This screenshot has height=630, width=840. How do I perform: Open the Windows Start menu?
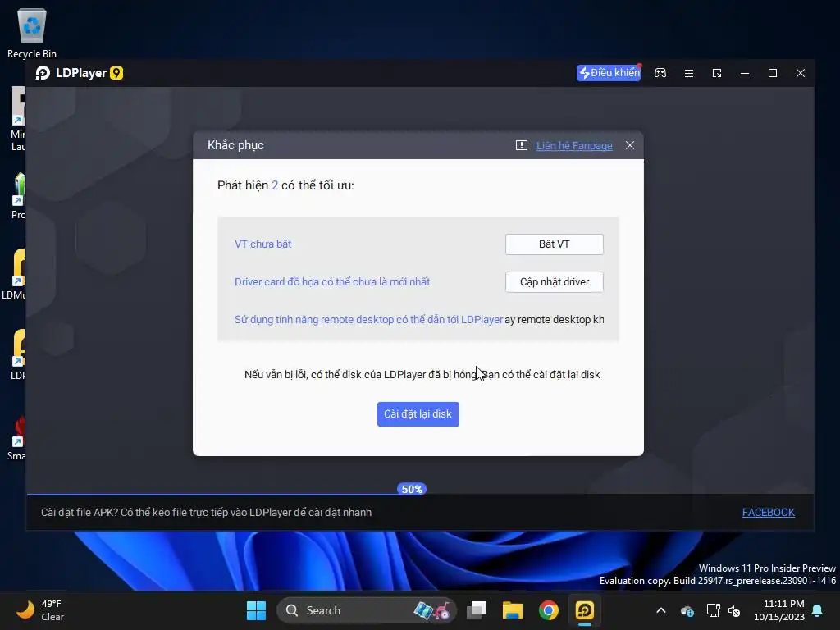click(256, 610)
